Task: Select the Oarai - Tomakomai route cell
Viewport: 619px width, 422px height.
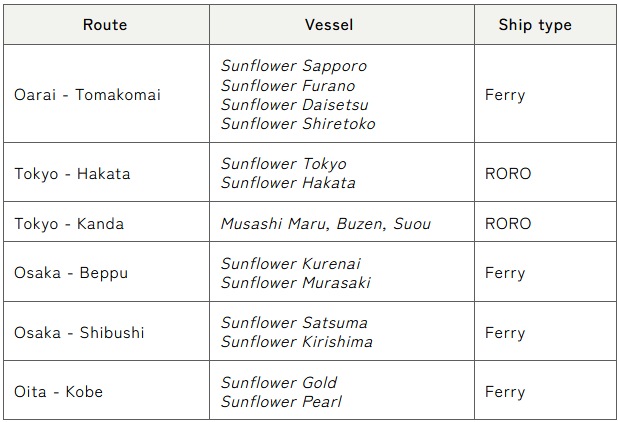Action: (87, 95)
